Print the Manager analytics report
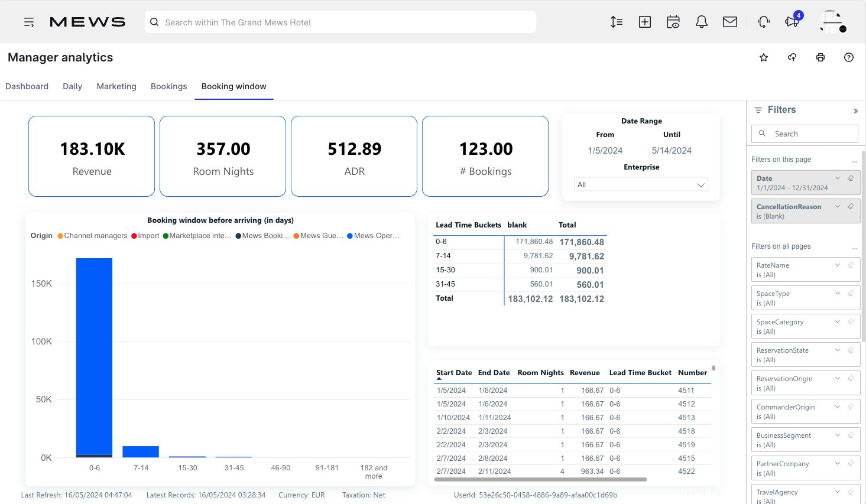 820,57
